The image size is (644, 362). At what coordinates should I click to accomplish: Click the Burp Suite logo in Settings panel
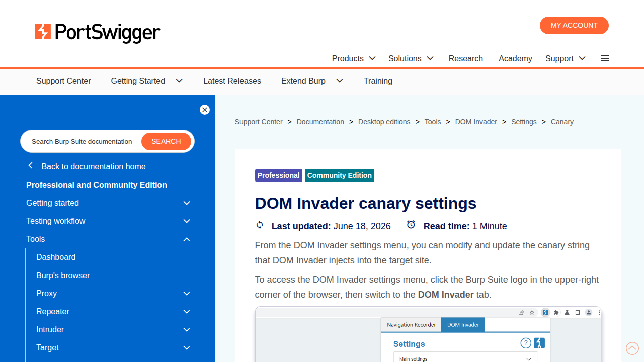click(x=539, y=343)
